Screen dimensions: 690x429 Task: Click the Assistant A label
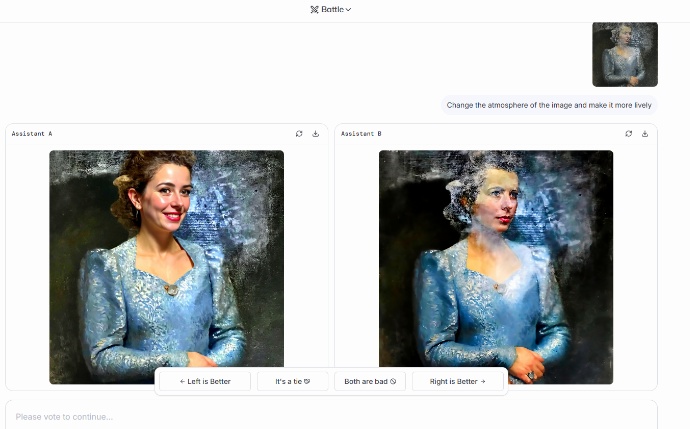click(x=32, y=133)
